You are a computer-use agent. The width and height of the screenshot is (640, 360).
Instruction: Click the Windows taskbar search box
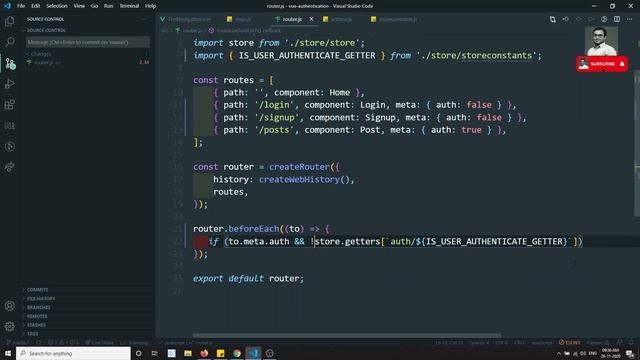coord(73,353)
